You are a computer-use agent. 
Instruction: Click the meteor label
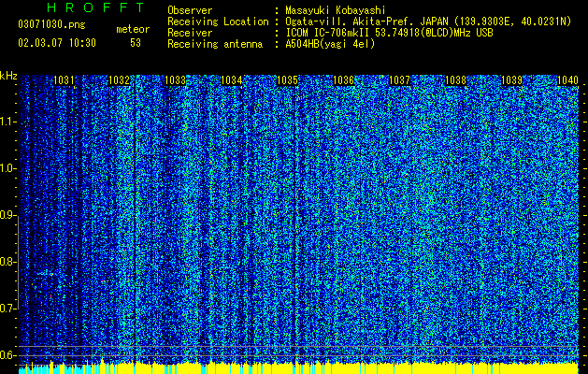133,29
